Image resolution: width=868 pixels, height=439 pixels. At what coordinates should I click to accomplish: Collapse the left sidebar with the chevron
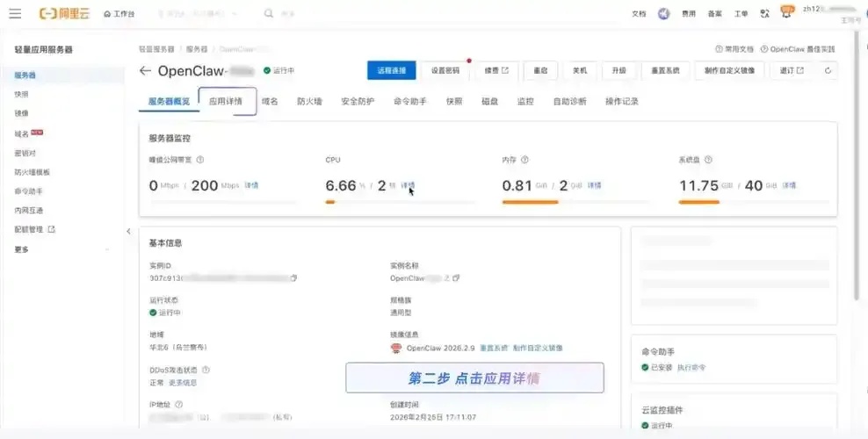point(128,231)
